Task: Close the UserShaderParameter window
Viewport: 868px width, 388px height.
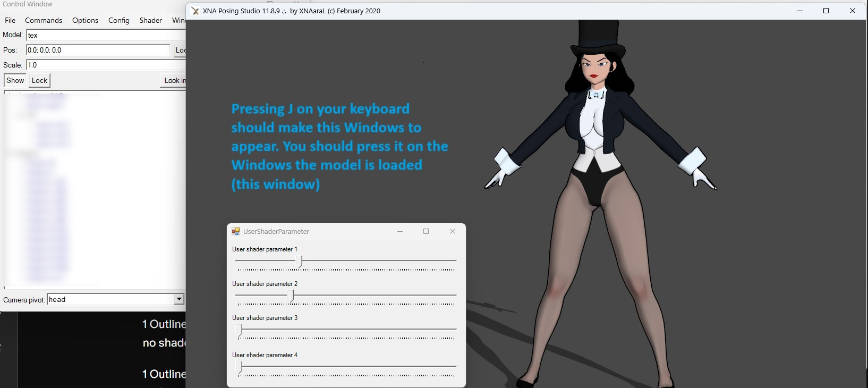Action: coord(453,231)
